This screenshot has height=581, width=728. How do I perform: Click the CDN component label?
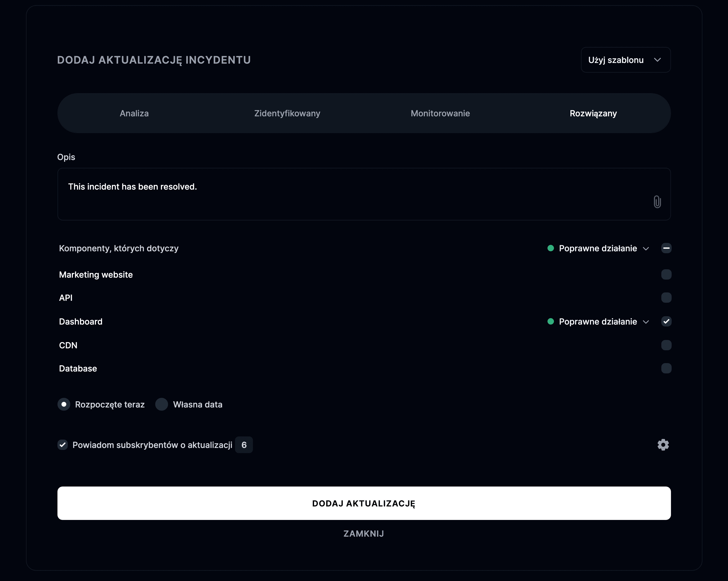68,345
